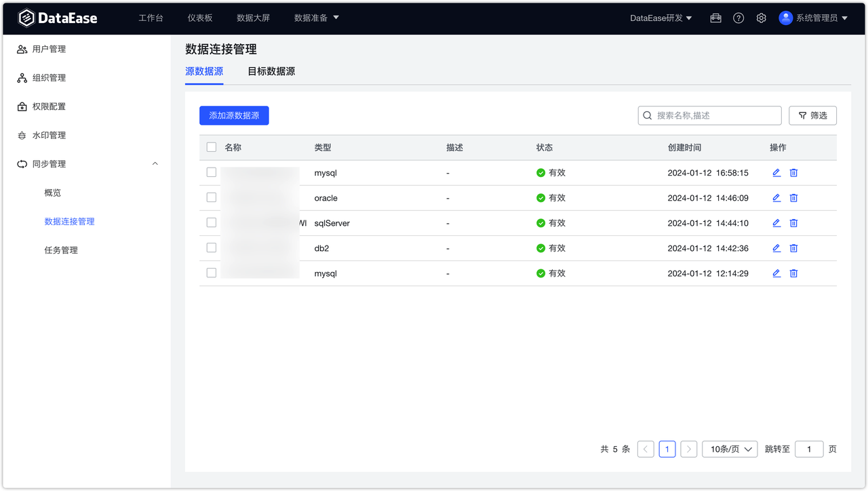Focus the 搜索名称,描述 search field

point(710,115)
